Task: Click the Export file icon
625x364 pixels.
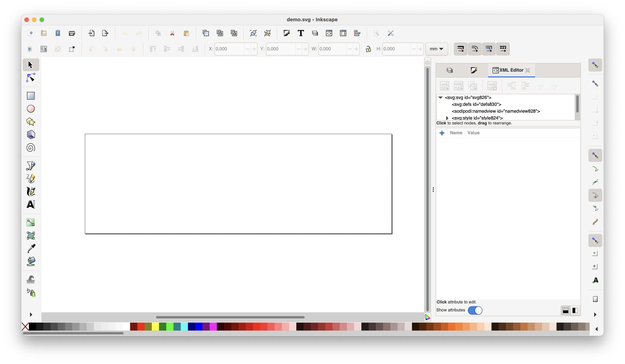Action: [105, 33]
